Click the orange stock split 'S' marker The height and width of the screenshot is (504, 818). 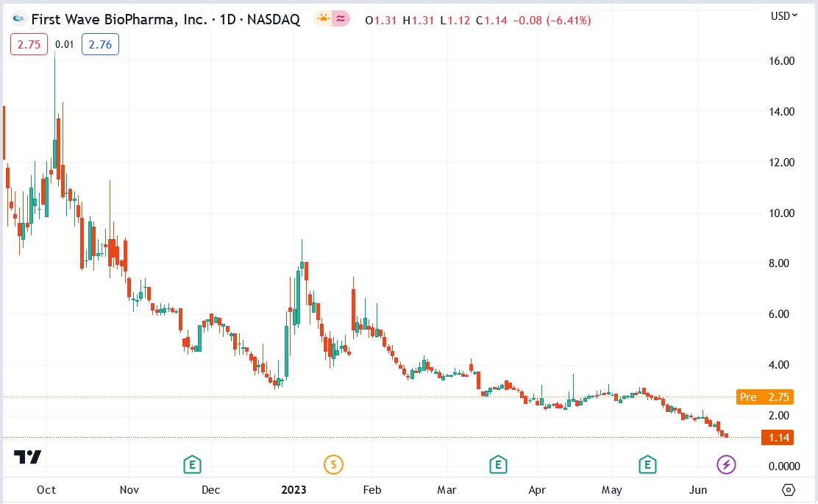click(333, 464)
